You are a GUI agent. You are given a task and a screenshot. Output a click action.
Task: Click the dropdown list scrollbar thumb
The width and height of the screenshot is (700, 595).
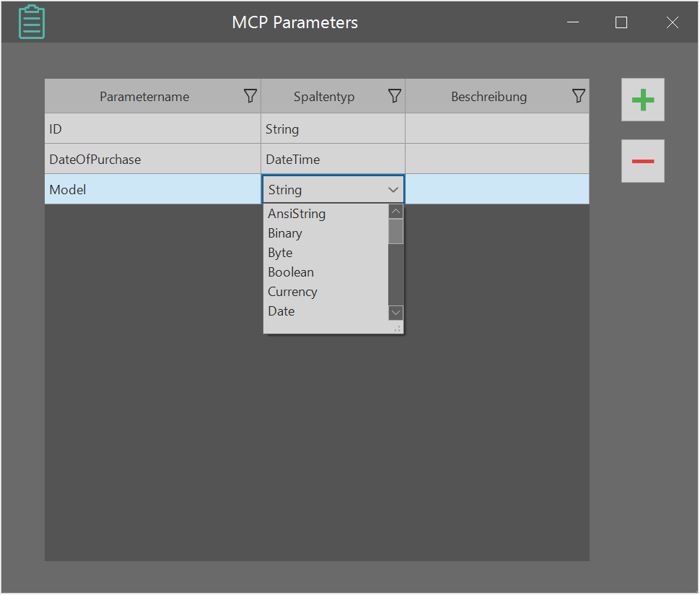(x=395, y=231)
